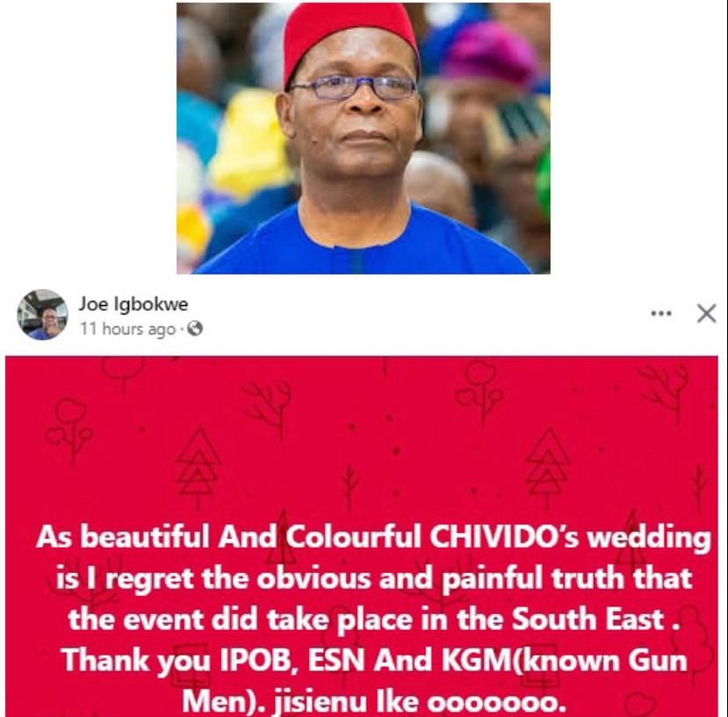Click the left pine tree doodle on red background

[x=198, y=468]
